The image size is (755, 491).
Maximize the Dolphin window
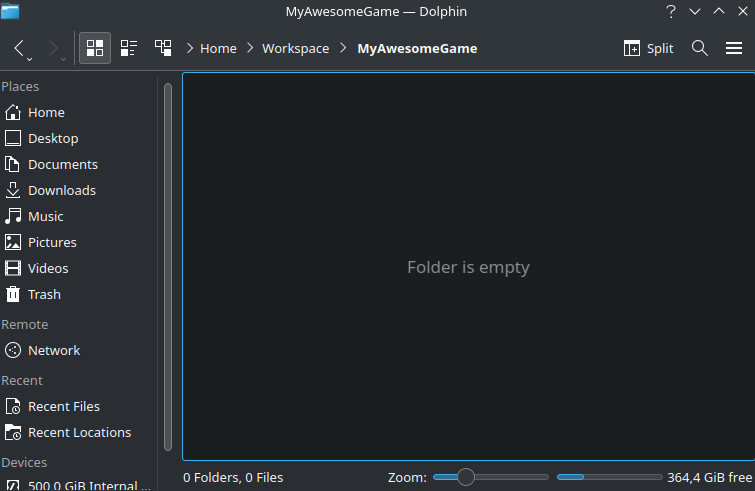pyautogui.click(x=719, y=11)
